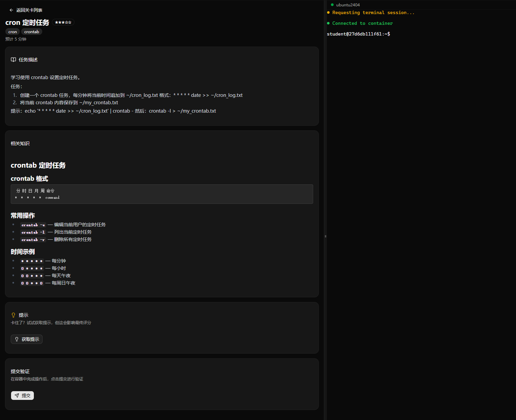Click task item 2 about my_crontab.txt

(x=69, y=103)
